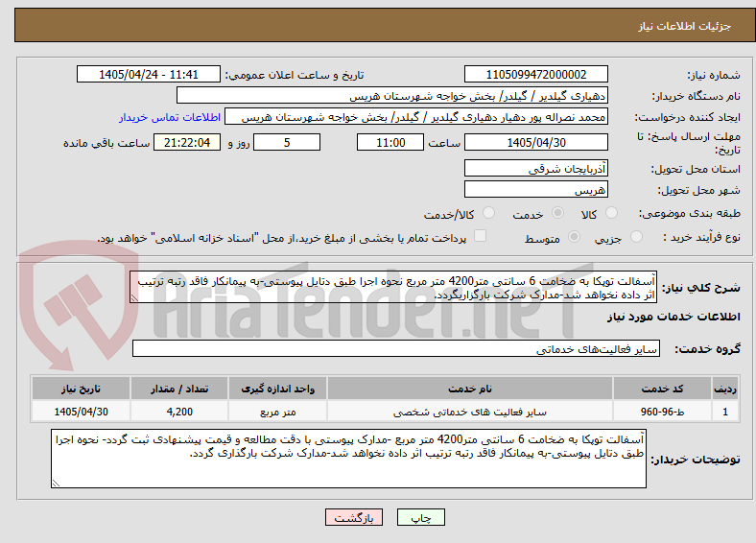This screenshot has height=543, width=756.
Task: Click the request creator field محمد نصراله پور
Action: click(416, 117)
